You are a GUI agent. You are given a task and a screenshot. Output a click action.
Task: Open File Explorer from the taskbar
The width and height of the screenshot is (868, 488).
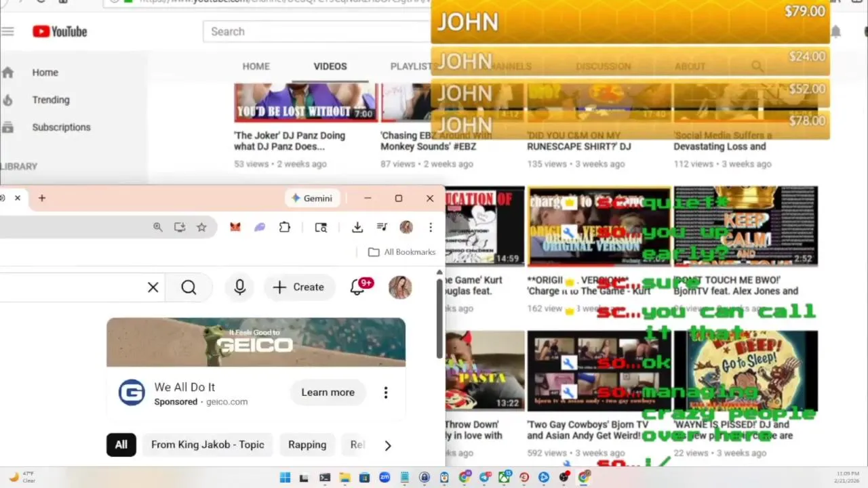344,477
